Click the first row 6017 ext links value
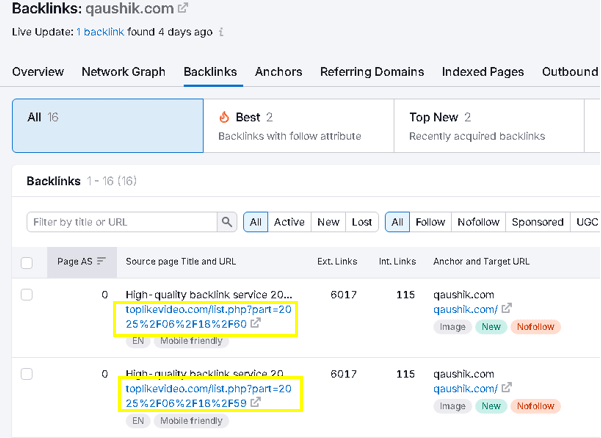The height and width of the screenshot is (438, 601). pos(343,295)
